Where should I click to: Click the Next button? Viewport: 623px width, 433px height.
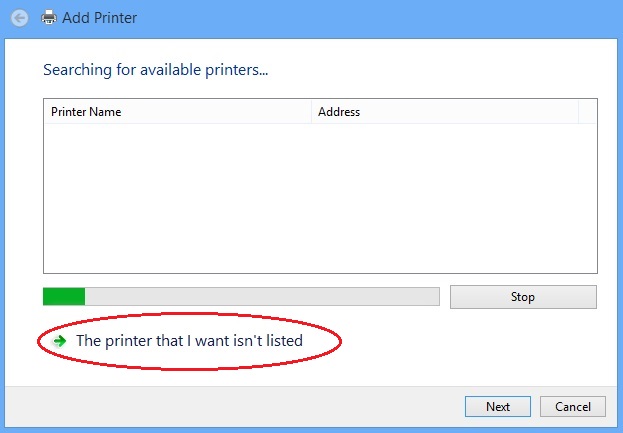click(498, 406)
